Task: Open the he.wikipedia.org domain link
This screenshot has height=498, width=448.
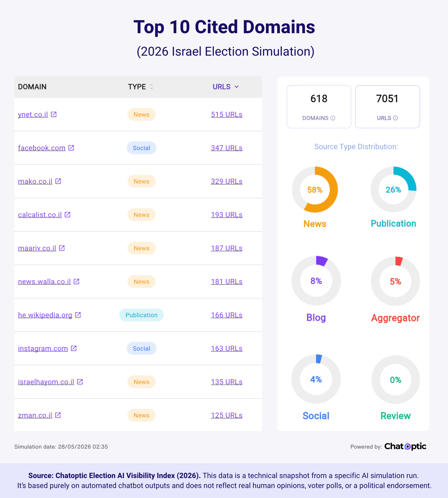Action: (45, 315)
